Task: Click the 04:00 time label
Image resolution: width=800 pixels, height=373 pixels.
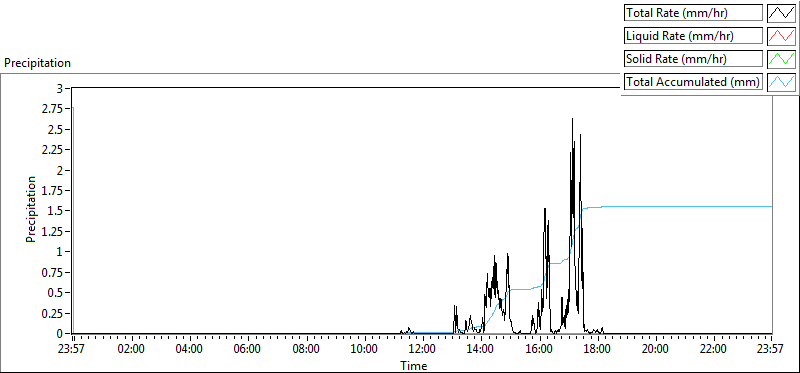Action: (x=190, y=350)
